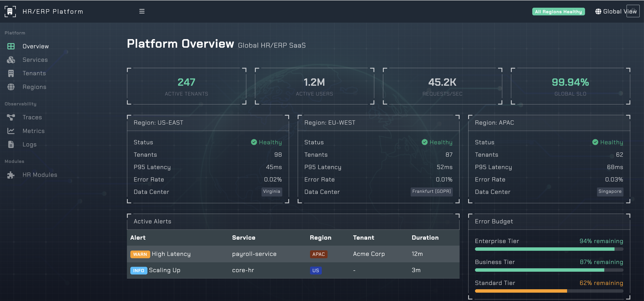The image size is (644, 301).
Task: Toggle the APAC region Healthy indicator
Action: click(x=595, y=142)
